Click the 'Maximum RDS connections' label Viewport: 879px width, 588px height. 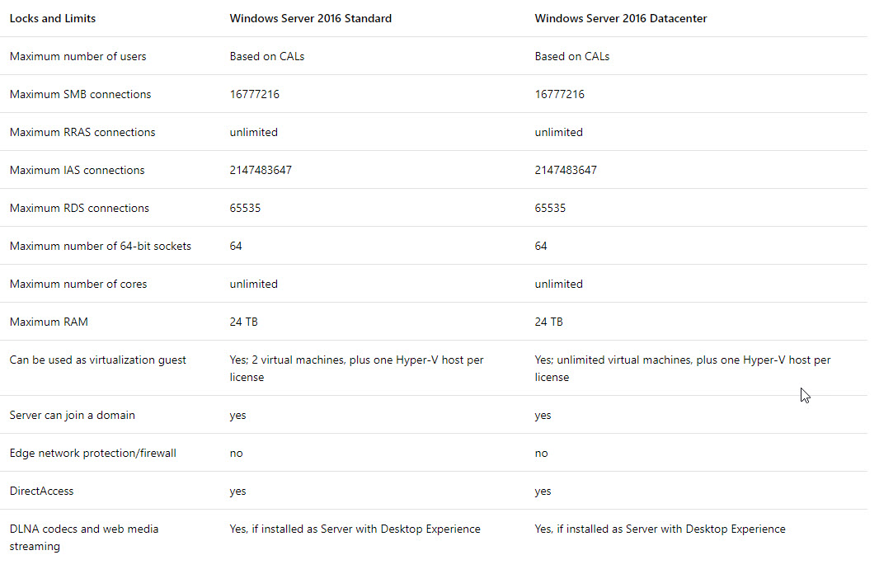pyautogui.click(x=79, y=208)
